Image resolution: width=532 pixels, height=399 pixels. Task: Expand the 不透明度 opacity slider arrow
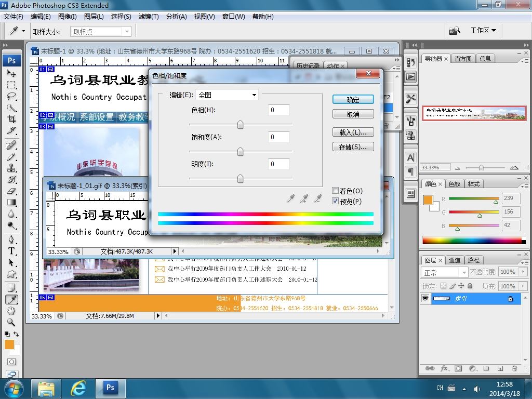523,272
